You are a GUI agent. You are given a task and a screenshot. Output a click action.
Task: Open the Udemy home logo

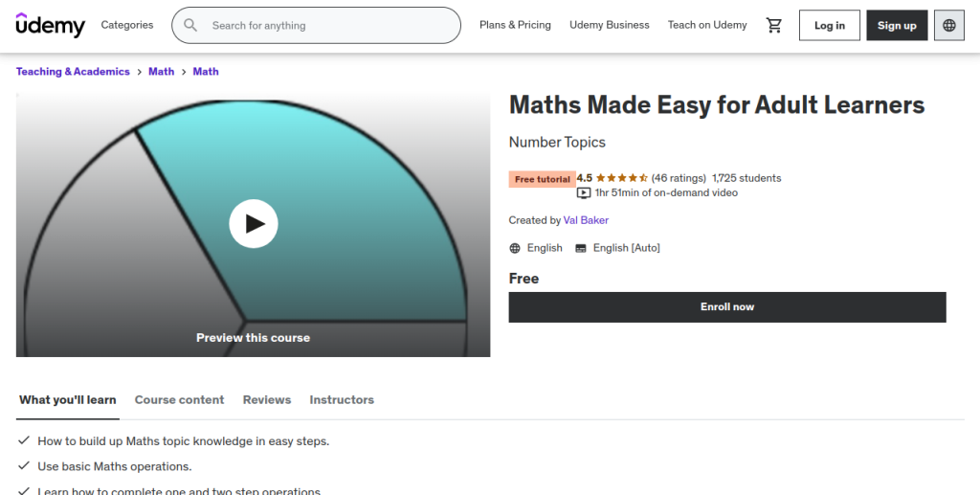pos(51,25)
